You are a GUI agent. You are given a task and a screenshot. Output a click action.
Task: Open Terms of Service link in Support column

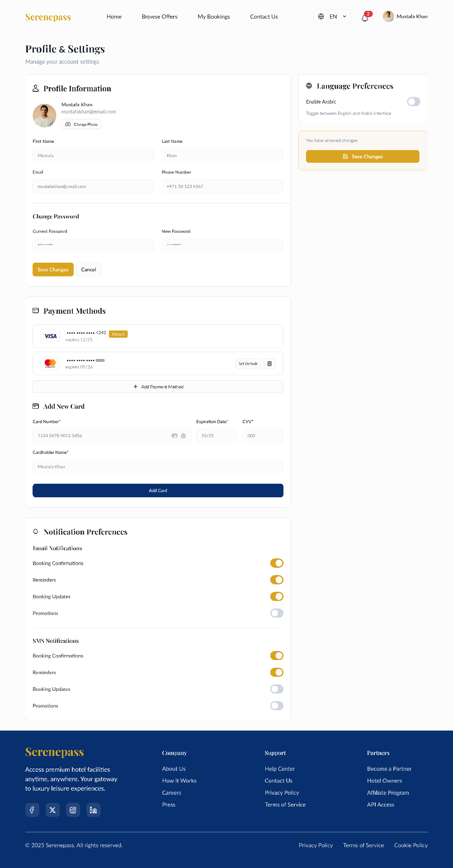[x=285, y=805]
